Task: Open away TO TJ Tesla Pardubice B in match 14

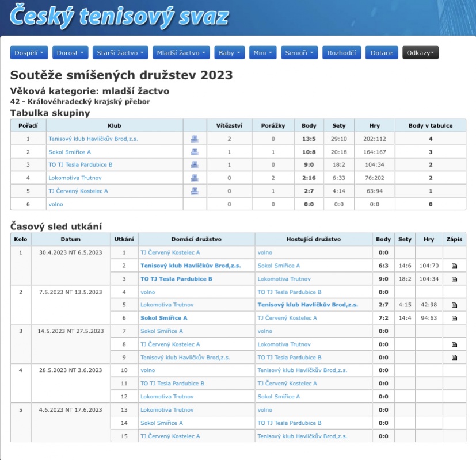Action: click(x=290, y=423)
